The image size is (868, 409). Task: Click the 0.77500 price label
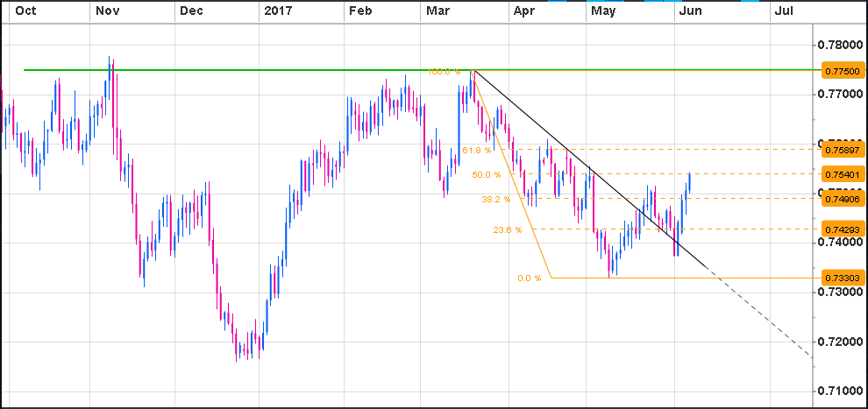[842, 71]
